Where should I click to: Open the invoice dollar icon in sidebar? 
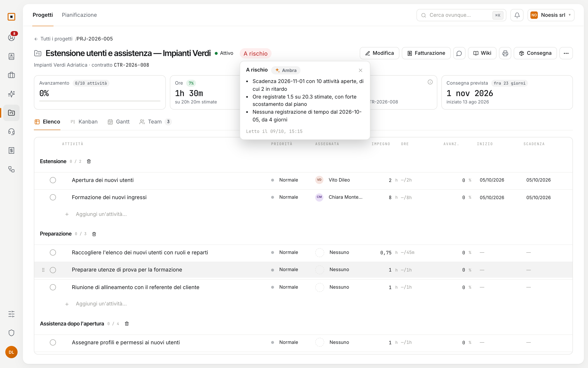click(x=11, y=150)
